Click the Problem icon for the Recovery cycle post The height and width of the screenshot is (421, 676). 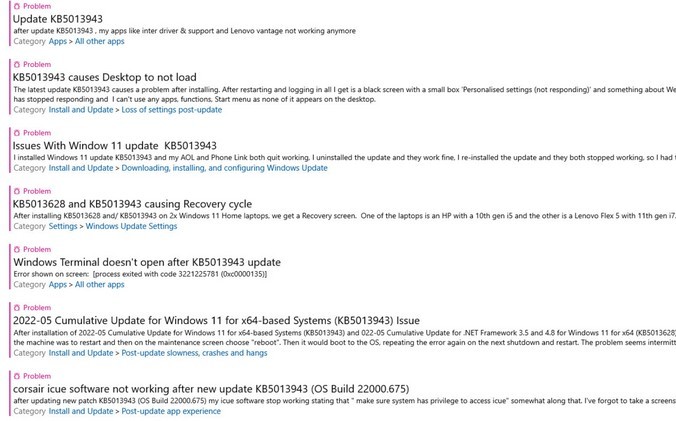click(16, 191)
